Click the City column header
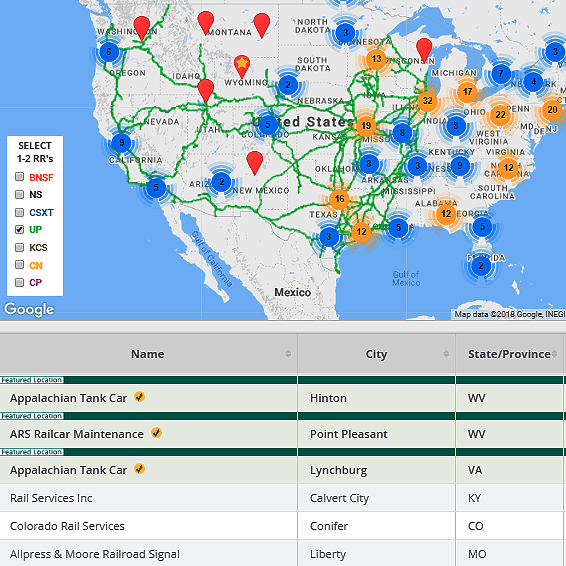 376,354
